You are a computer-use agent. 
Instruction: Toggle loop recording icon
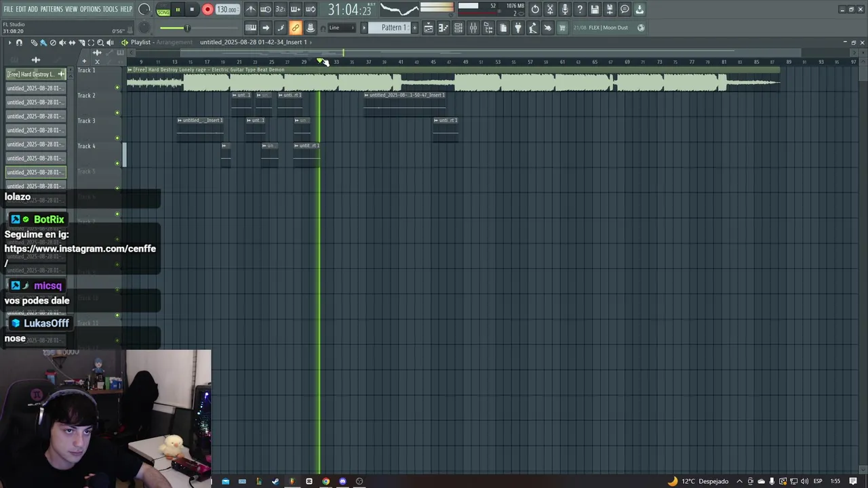(x=311, y=9)
